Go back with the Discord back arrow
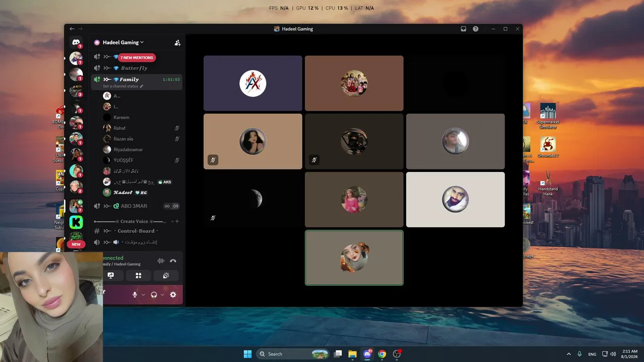644x362 pixels. [x=72, y=29]
